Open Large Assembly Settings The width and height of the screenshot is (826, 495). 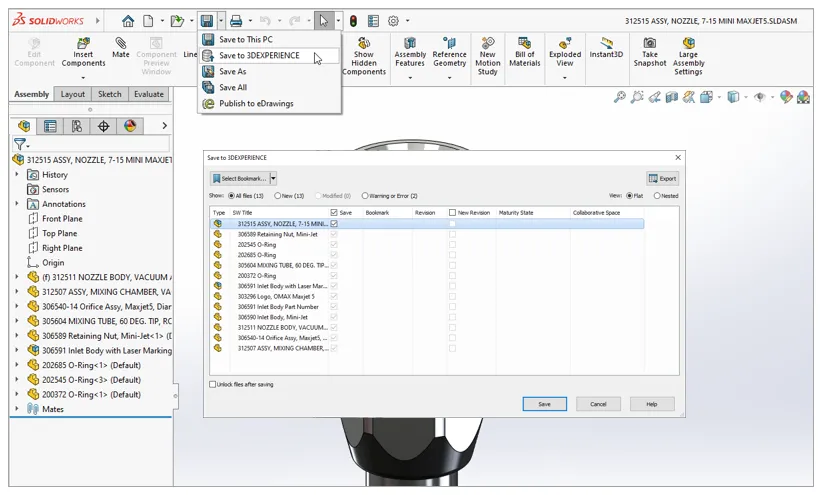pos(689,56)
